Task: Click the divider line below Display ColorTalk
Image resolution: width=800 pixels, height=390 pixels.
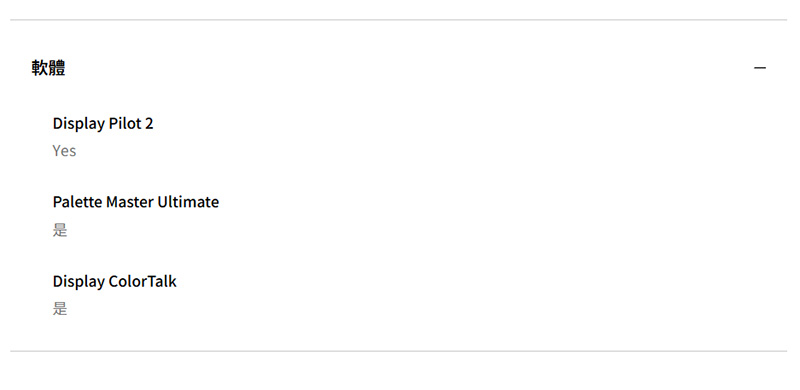Action: tap(398, 351)
